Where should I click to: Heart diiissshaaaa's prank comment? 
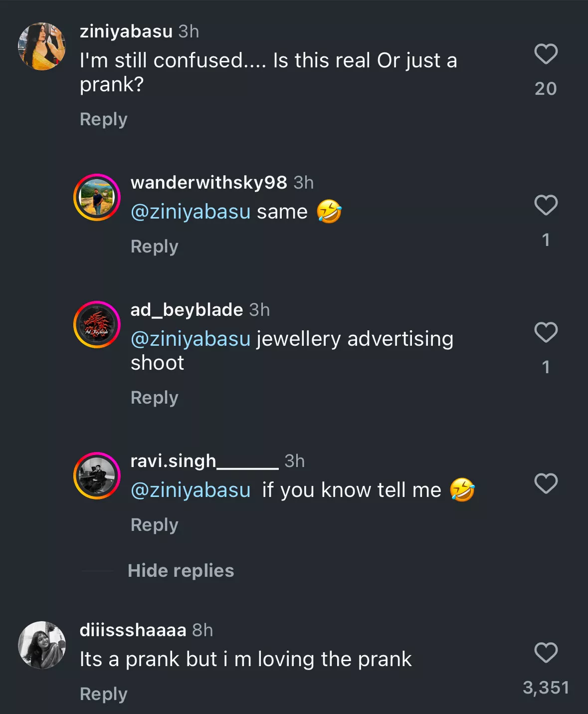546,653
